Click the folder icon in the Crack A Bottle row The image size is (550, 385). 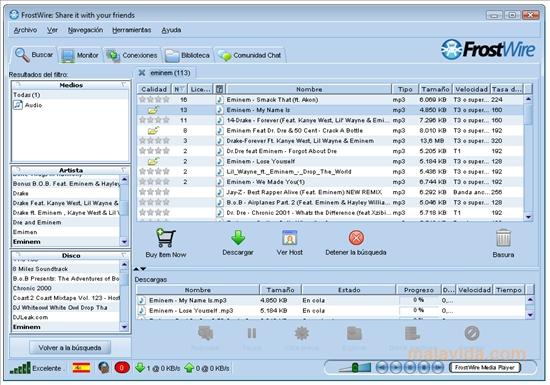click(153, 131)
